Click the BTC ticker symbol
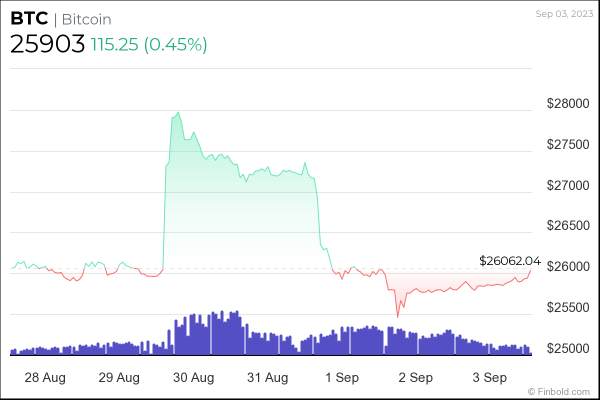 coord(29,18)
